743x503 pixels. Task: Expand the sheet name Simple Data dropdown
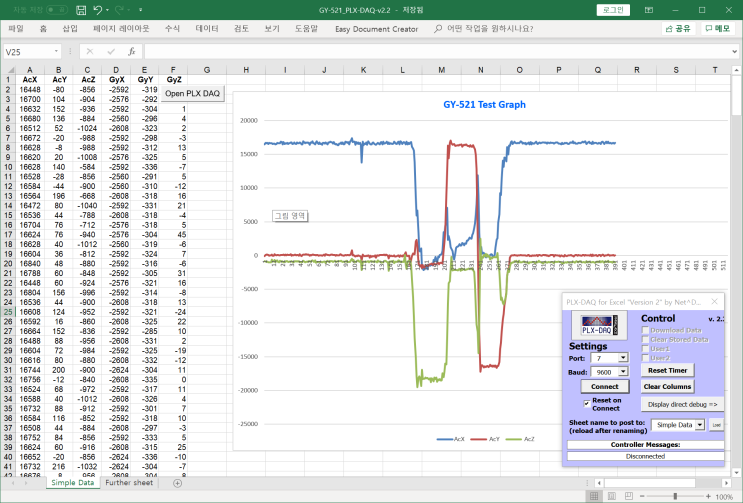699,425
